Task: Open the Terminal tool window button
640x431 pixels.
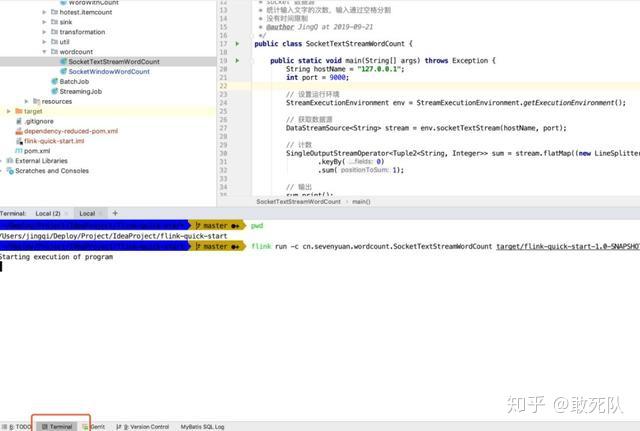Action: [x=57, y=427]
